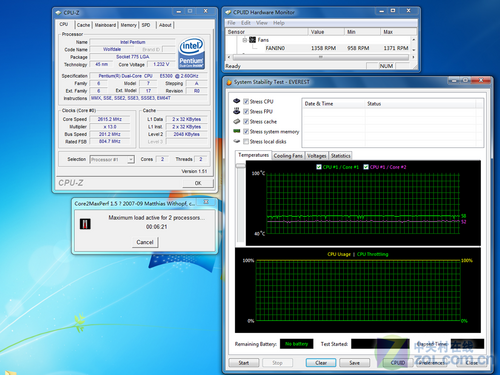This screenshot has width=500, height=375.
Task: Click the cache icon beside Stress cache
Action: click(x=237, y=121)
